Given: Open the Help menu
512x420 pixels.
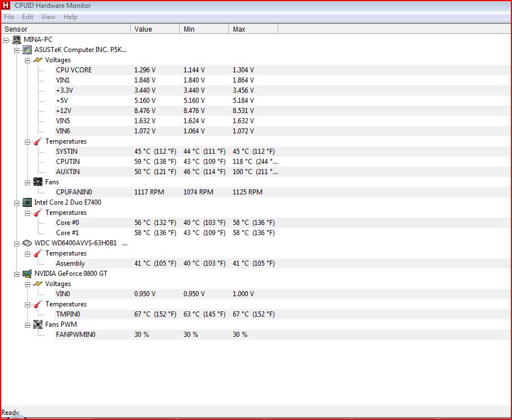Looking at the screenshot, I should coord(70,17).
